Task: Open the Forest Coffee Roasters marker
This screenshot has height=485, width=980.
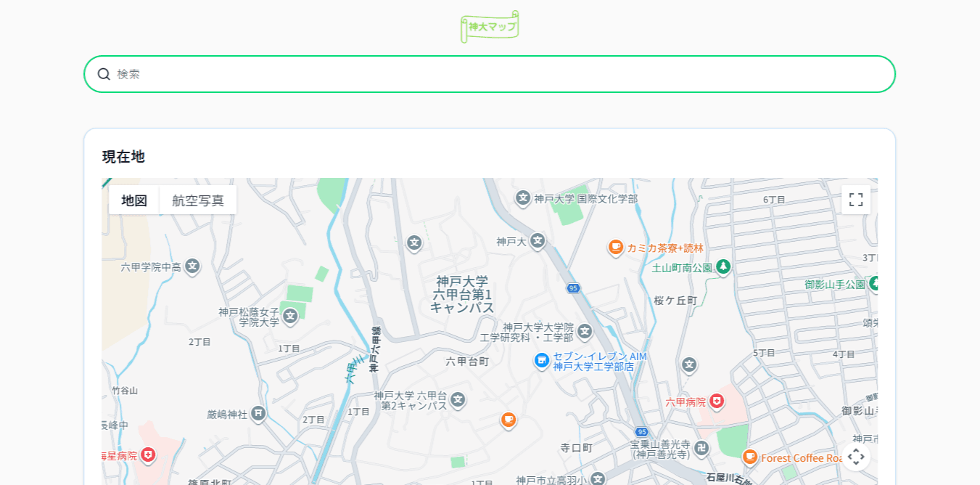Action: pos(749,457)
